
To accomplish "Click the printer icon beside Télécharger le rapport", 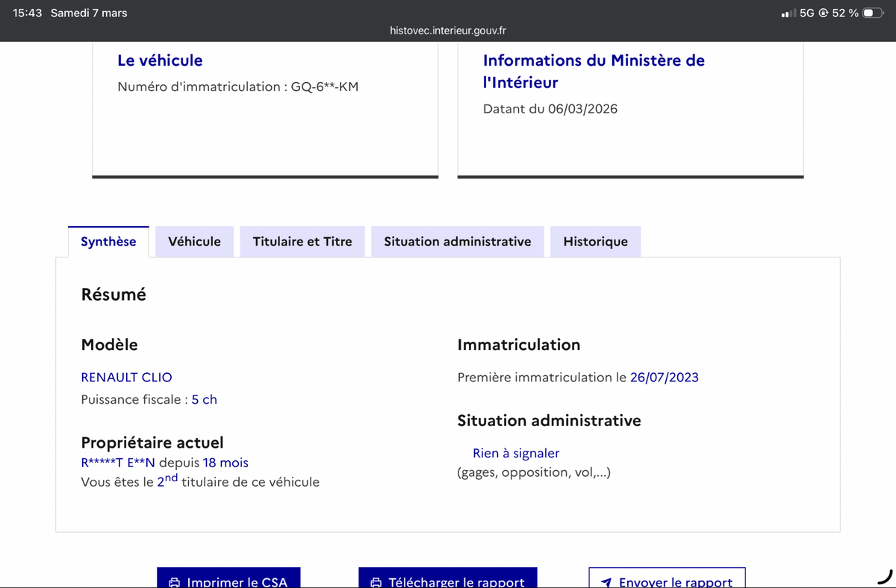I will 375,582.
